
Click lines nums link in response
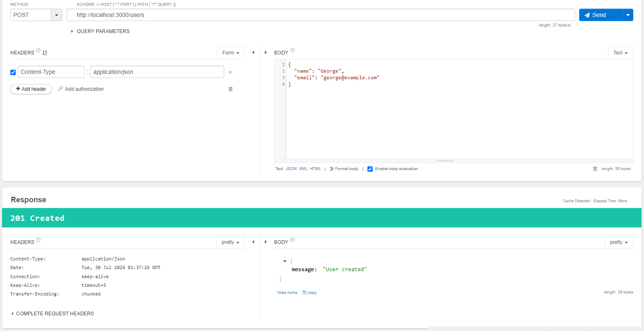coord(287,293)
